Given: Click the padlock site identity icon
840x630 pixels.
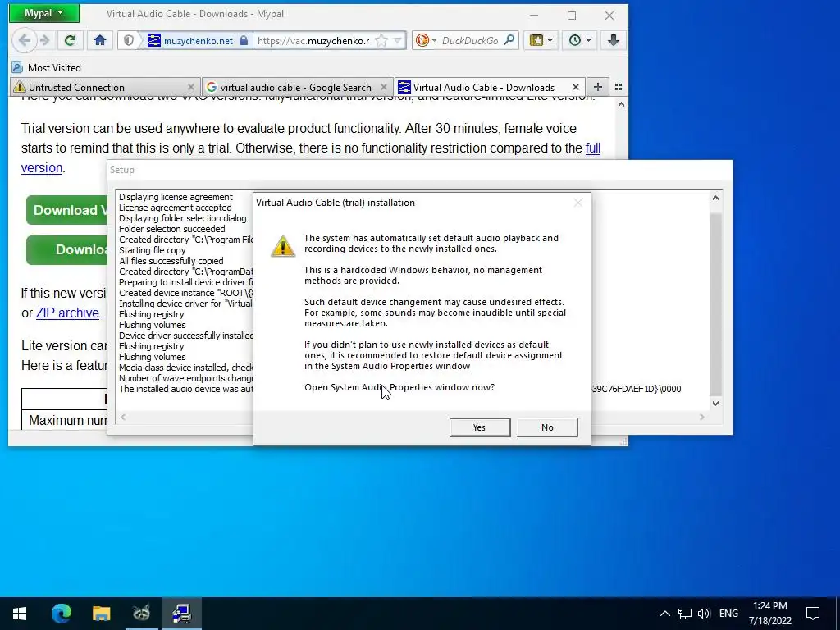Looking at the screenshot, I should coord(244,41).
